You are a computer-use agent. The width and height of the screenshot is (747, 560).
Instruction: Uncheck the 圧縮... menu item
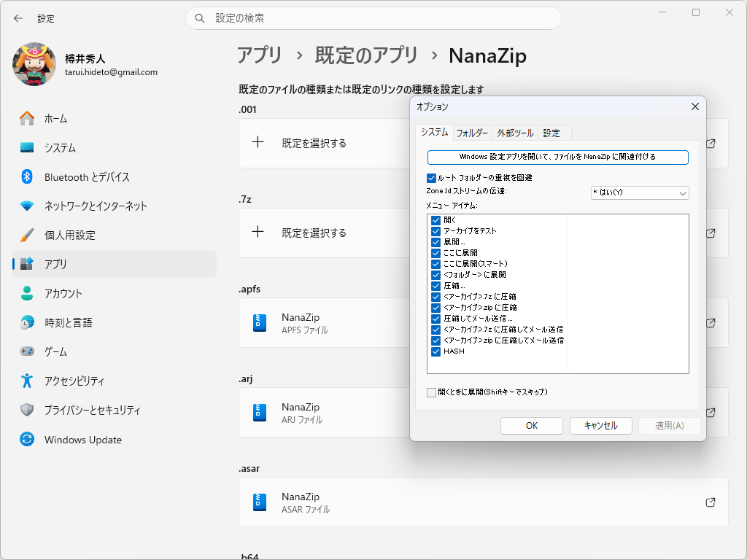click(436, 286)
